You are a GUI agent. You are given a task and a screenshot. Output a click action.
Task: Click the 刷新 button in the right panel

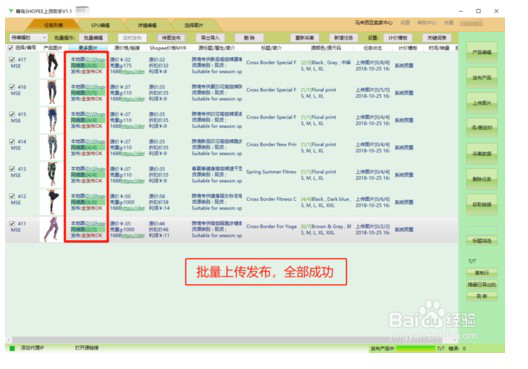[482, 296]
